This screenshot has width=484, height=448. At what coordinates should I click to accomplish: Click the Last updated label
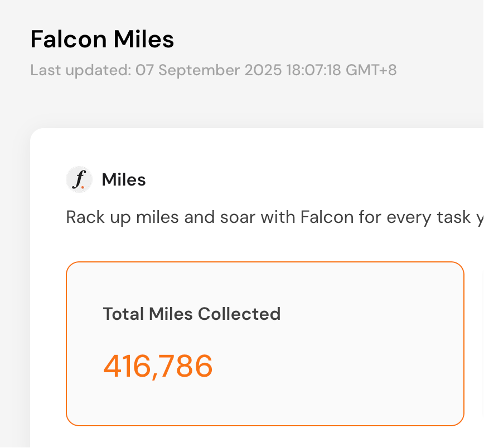81,70
